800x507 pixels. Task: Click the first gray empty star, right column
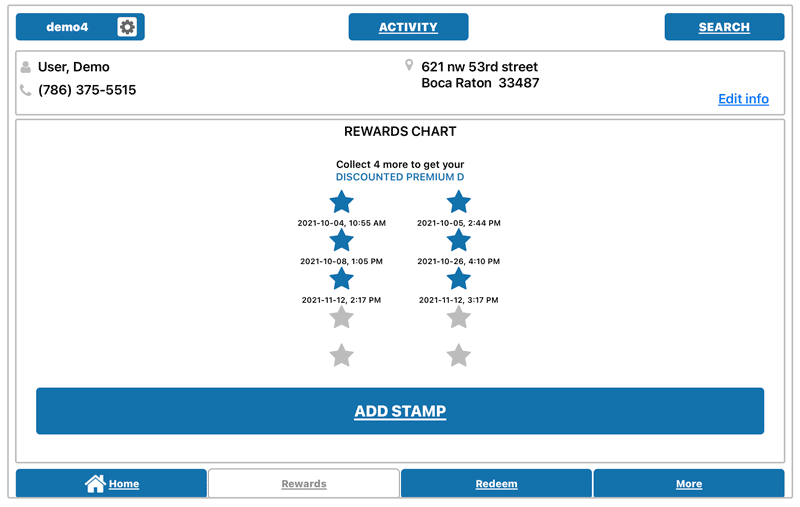click(458, 317)
